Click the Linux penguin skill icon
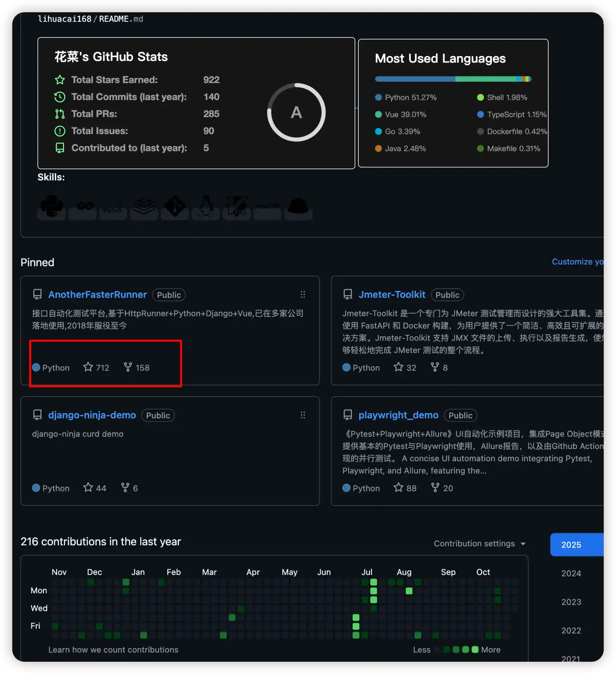616x674 pixels. click(x=206, y=207)
